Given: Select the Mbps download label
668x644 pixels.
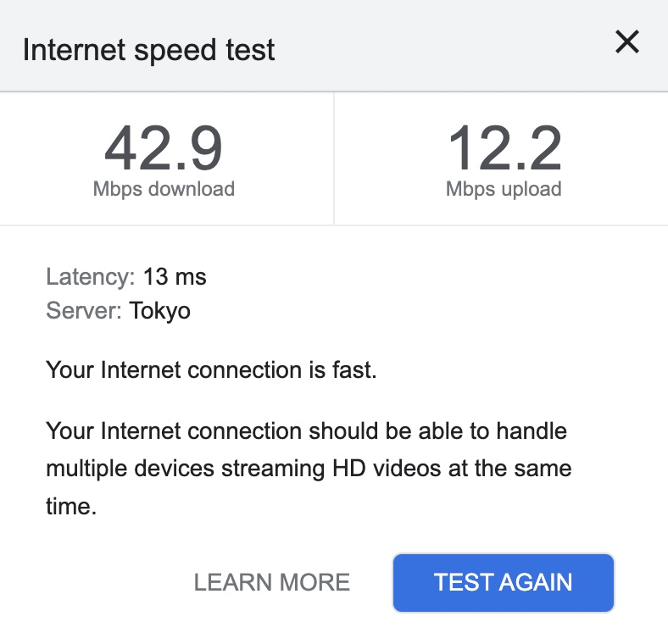Looking at the screenshot, I should pos(164,189).
